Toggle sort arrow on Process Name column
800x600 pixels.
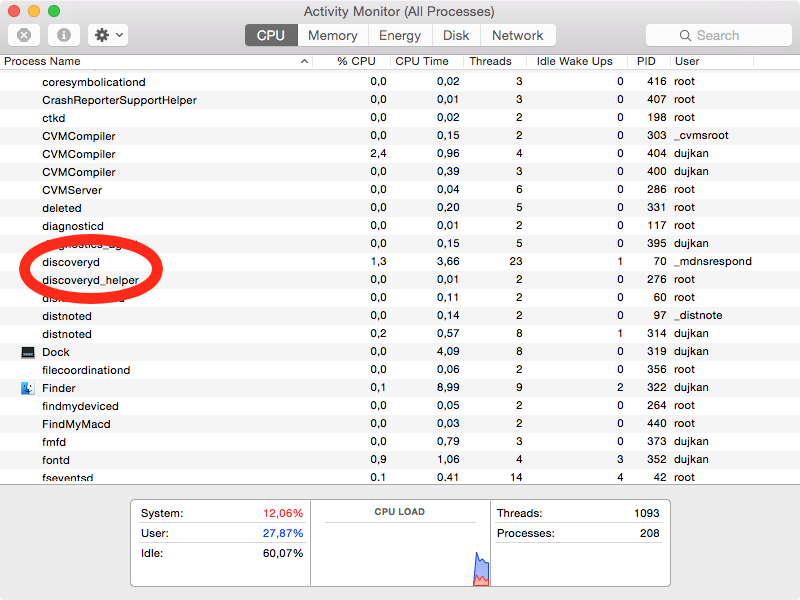(x=304, y=61)
